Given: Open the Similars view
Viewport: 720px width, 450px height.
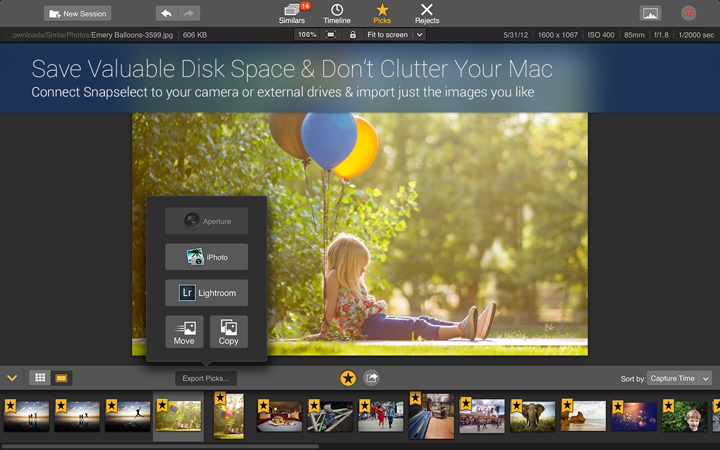Looking at the screenshot, I should click(x=292, y=14).
